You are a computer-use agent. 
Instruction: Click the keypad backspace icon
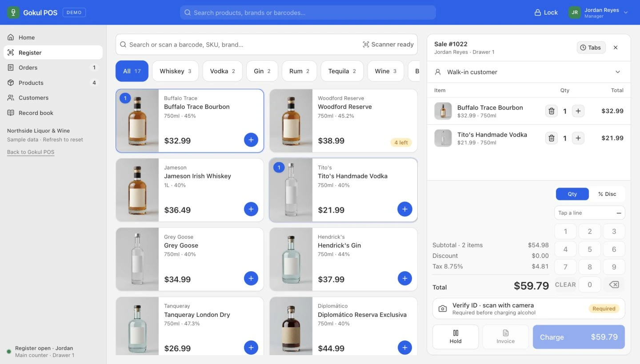pyautogui.click(x=614, y=285)
